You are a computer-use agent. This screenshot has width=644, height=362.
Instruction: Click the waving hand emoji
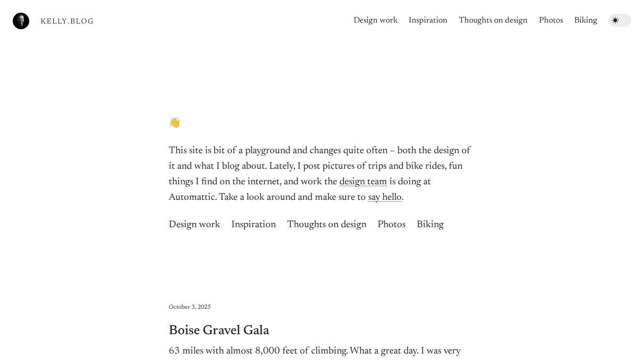(x=174, y=123)
